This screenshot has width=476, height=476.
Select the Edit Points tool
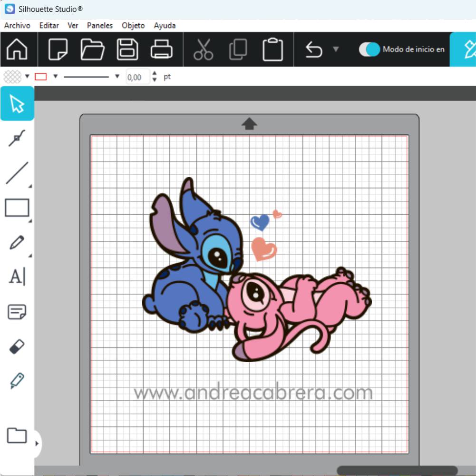click(17, 139)
